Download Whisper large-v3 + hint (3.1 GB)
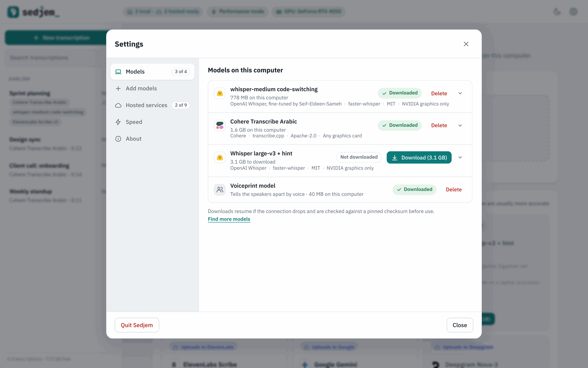Screen dimensions: 588x368 (419, 158)
